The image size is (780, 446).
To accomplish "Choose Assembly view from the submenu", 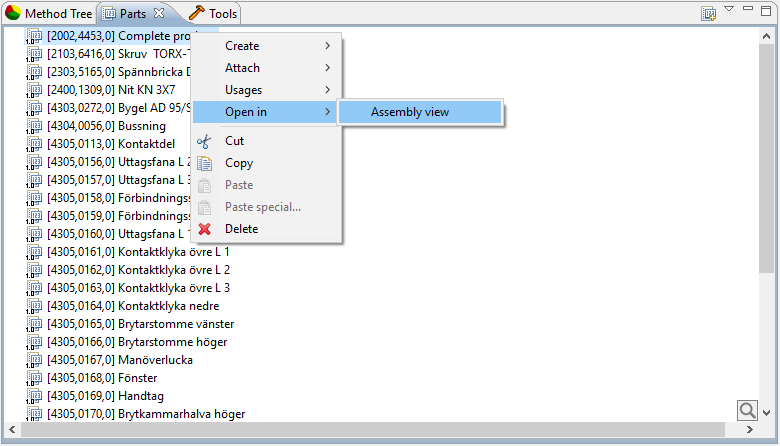I will pos(410,112).
